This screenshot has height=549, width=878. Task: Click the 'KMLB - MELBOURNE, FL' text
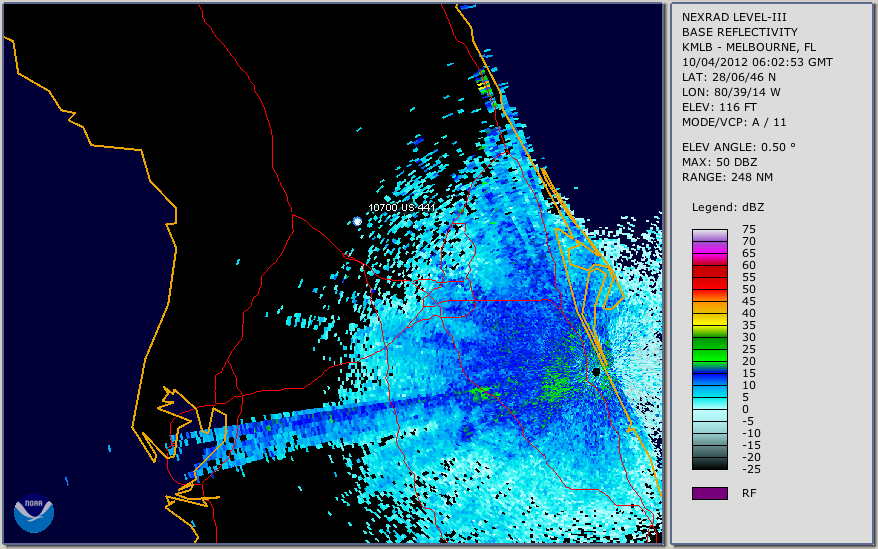click(x=749, y=47)
